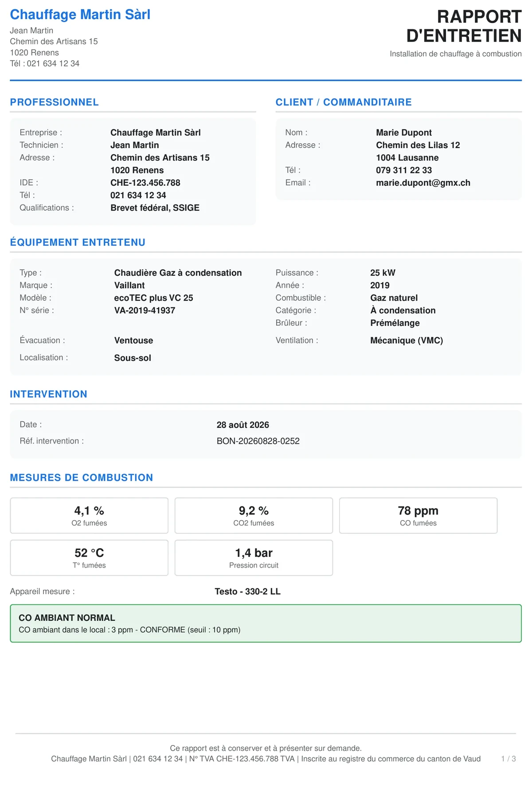Click the page indicator '1 / 3'
Viewport: 532px width, 792px height.
pyautogui.click(x=509, y=759)
